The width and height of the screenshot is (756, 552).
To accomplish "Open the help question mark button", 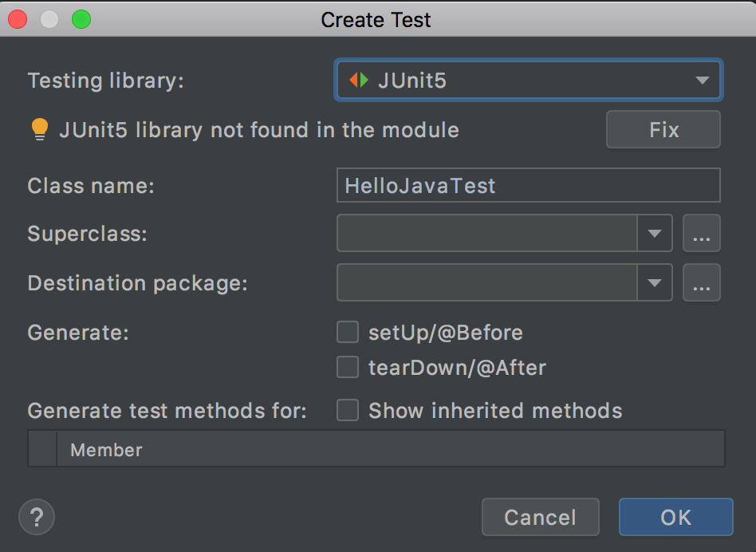I will 37,517.
